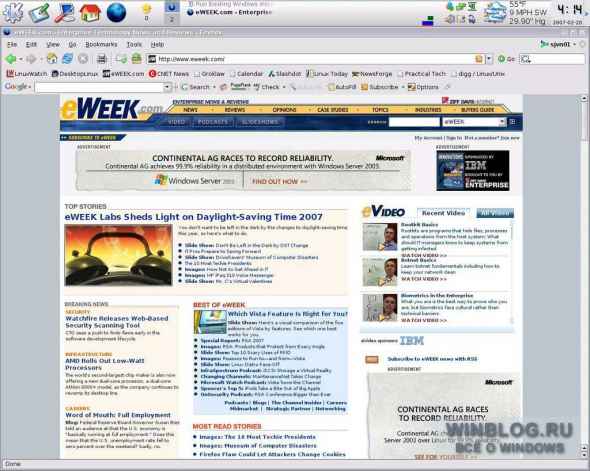
Task: Expand the Google search field dropdown
Action: [167, 87]
